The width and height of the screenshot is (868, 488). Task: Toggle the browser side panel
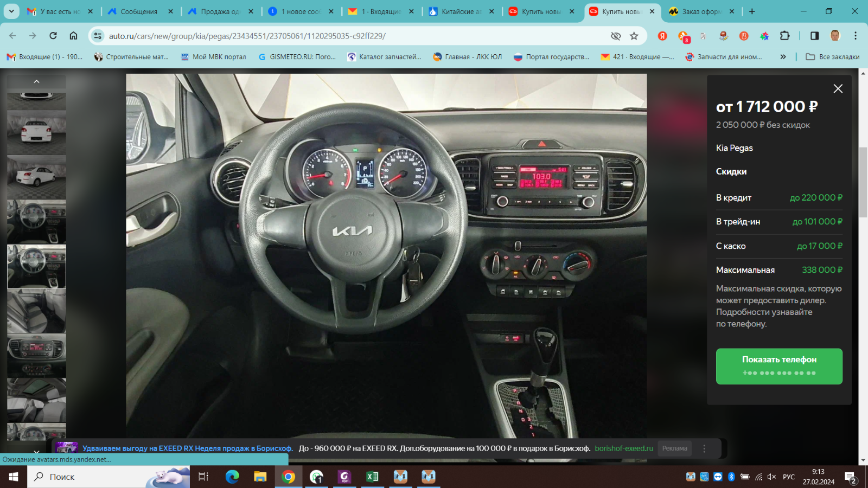[814, 36]
